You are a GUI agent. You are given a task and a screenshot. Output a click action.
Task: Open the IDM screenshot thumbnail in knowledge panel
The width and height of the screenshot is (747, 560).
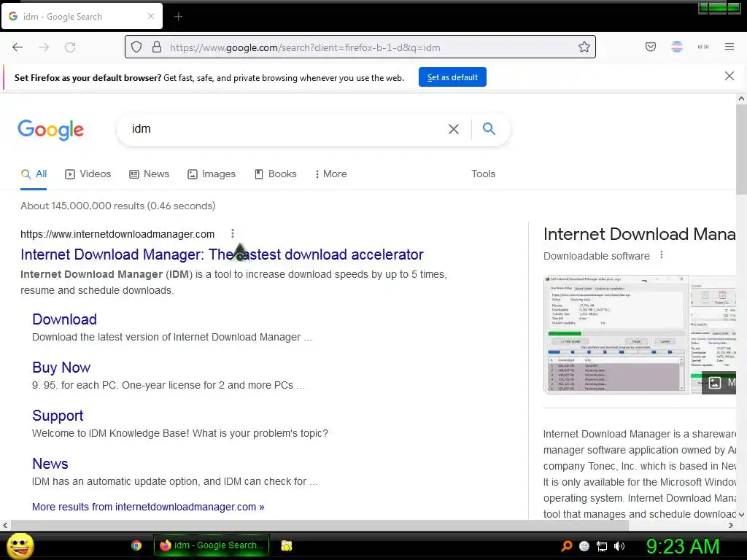[x=616, y=334]
